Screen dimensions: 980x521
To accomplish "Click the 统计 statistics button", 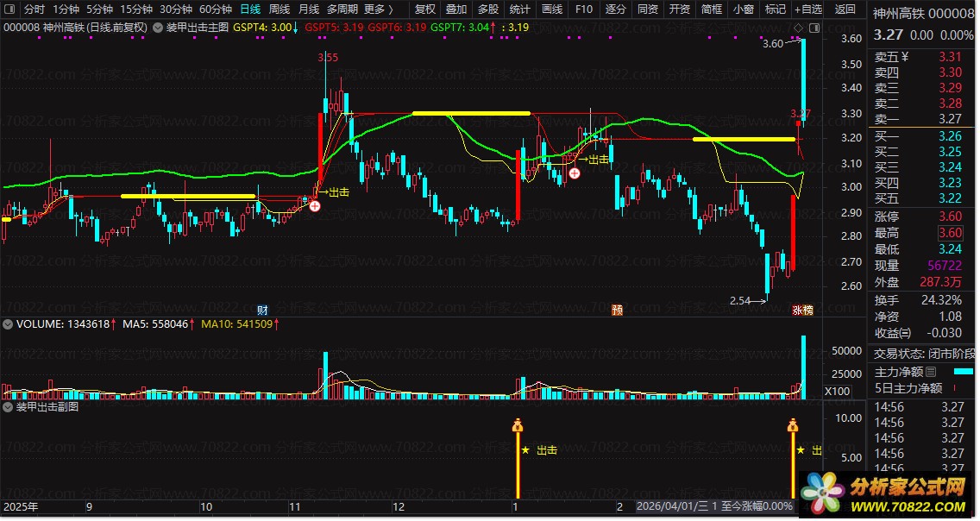I will click(520, 9).
